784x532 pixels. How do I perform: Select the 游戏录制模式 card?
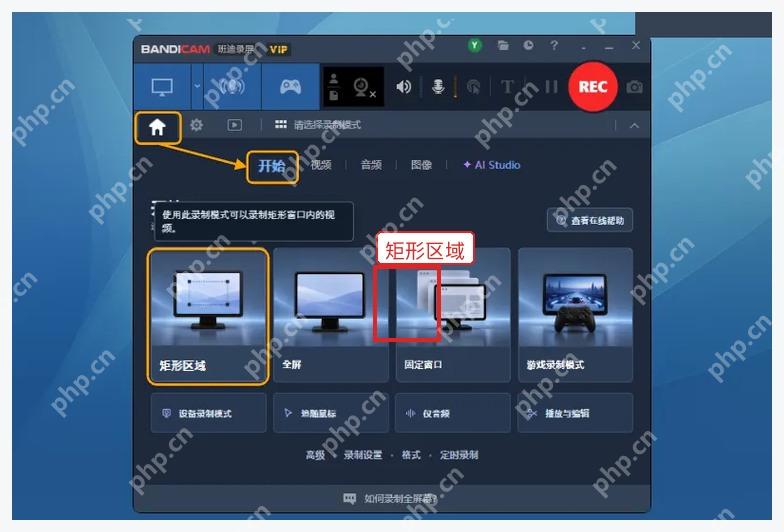[576, 316]
